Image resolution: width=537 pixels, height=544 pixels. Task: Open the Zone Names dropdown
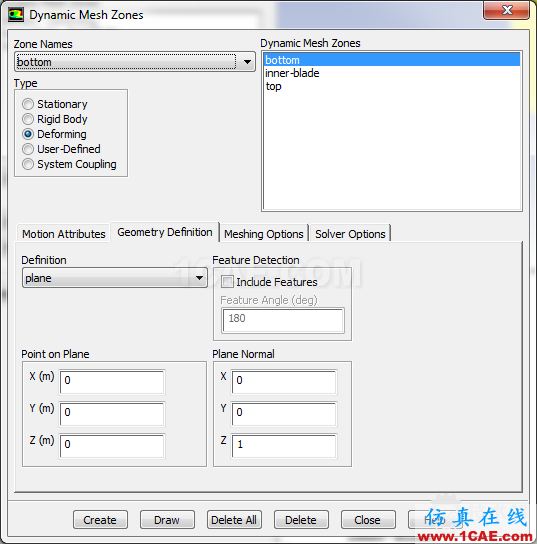coord(135,62)
